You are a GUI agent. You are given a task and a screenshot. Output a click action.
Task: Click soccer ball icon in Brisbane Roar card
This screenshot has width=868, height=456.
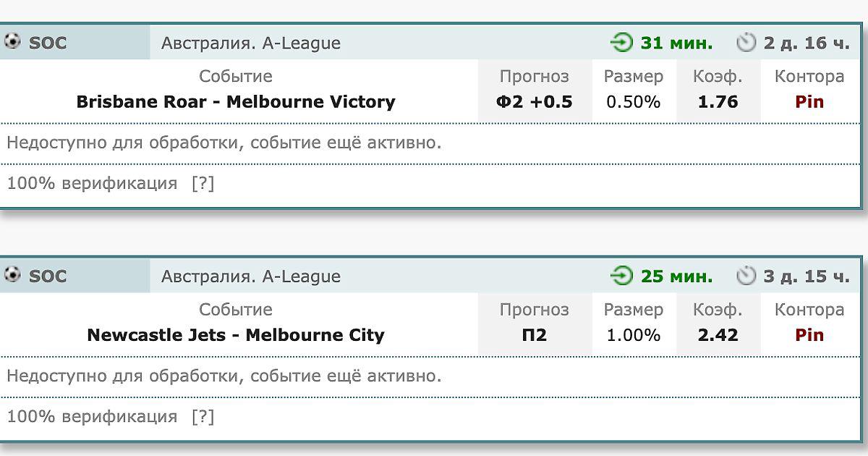coord(12,42)
